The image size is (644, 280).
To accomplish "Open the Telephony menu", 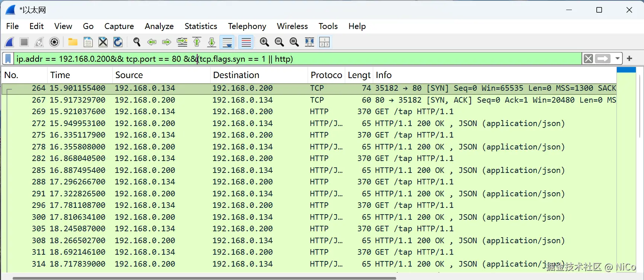I will pyautogui.click(x=247, y=26).
